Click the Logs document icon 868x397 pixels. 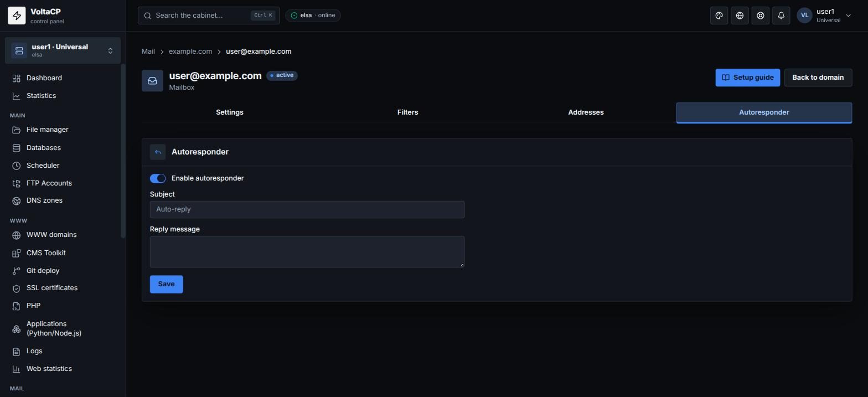(x=17, y=351)
